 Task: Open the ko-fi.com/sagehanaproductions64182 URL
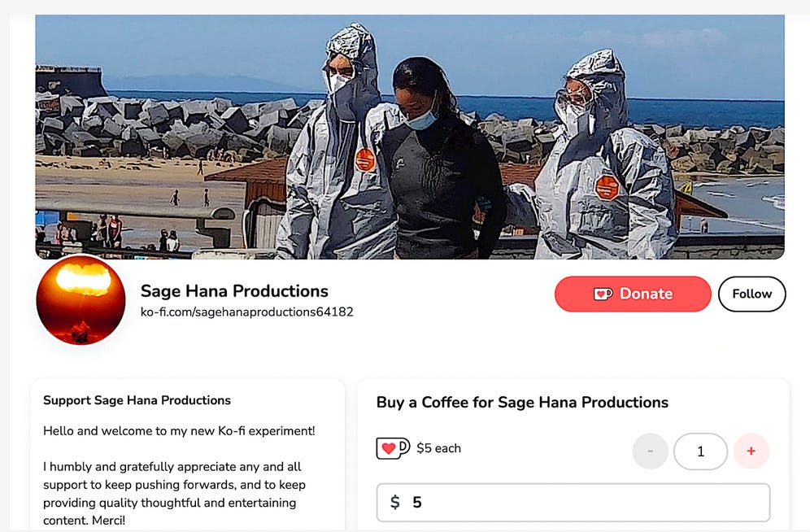(247, 312)
